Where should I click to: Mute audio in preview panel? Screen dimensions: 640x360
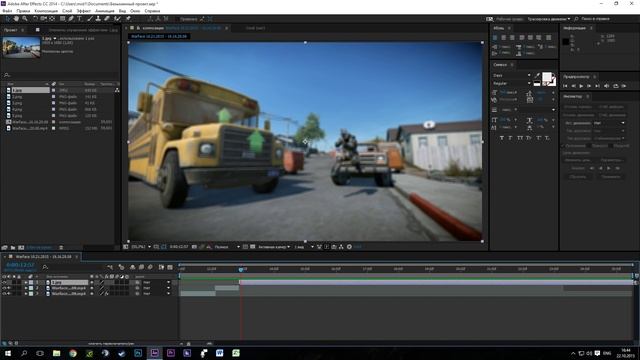pos(607,86)
